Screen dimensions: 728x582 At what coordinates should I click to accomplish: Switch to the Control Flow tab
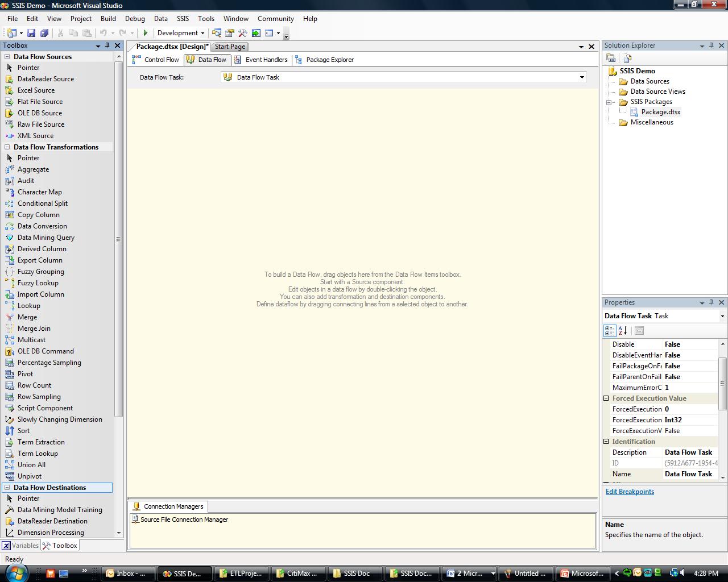click(x=156, y=60)
